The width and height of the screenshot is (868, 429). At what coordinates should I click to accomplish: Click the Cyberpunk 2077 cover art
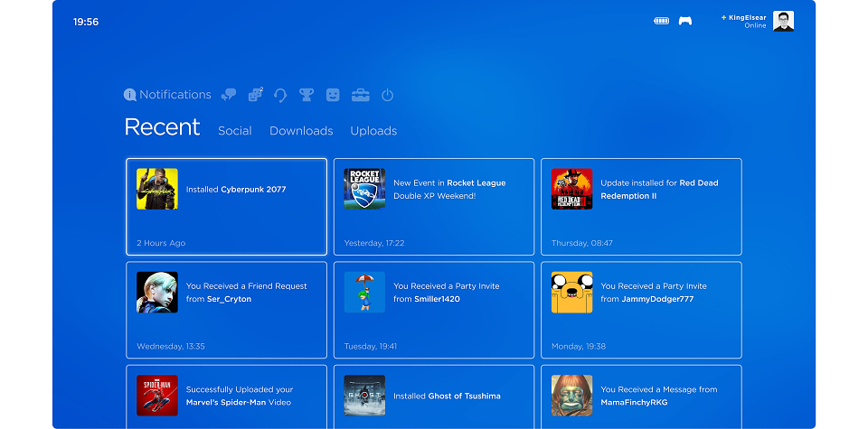157,189
